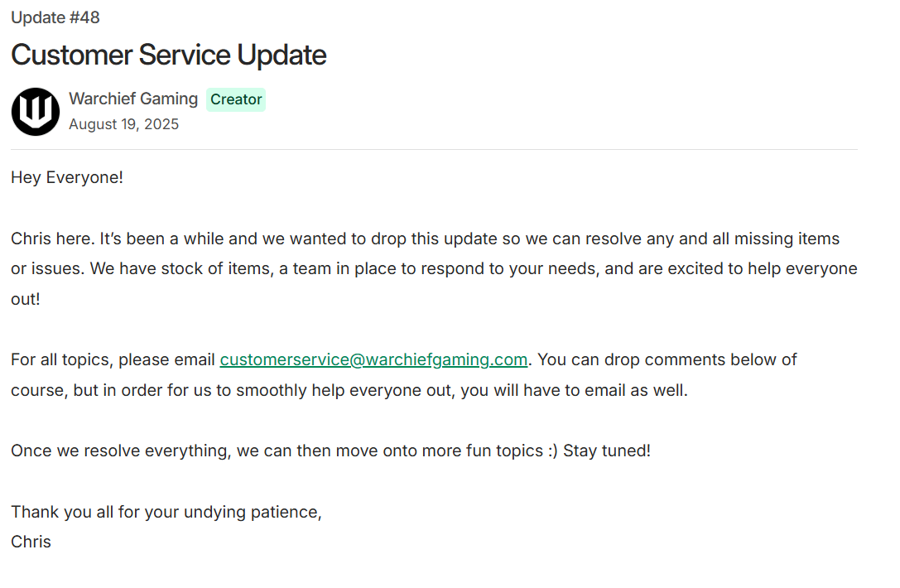Click the Update #48 label
Image resolution: width=900 pixels, height=588 pixels.
55,17
